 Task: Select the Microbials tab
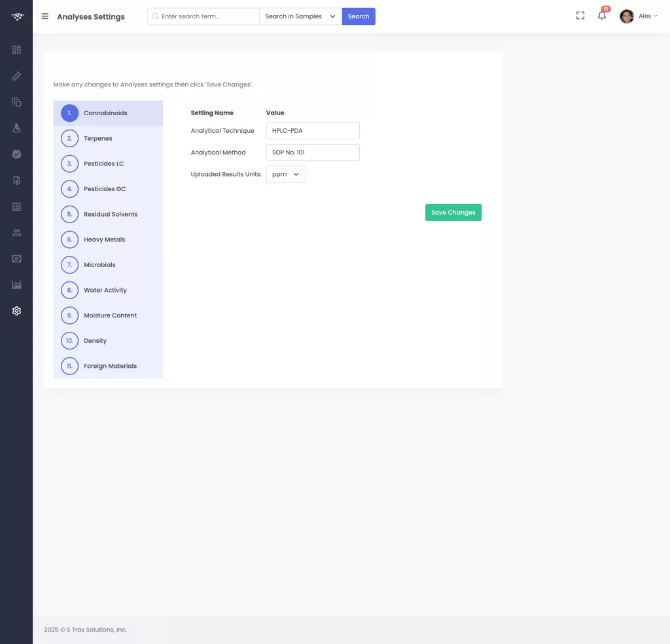[x=108, y=264]
